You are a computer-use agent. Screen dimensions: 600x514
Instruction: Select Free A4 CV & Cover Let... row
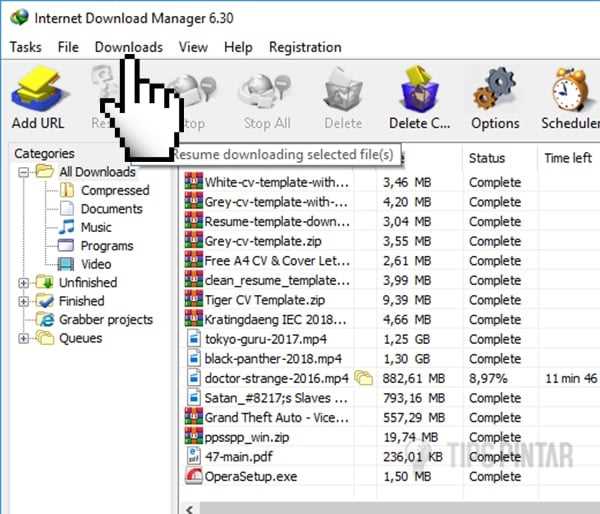click(389, 261)
